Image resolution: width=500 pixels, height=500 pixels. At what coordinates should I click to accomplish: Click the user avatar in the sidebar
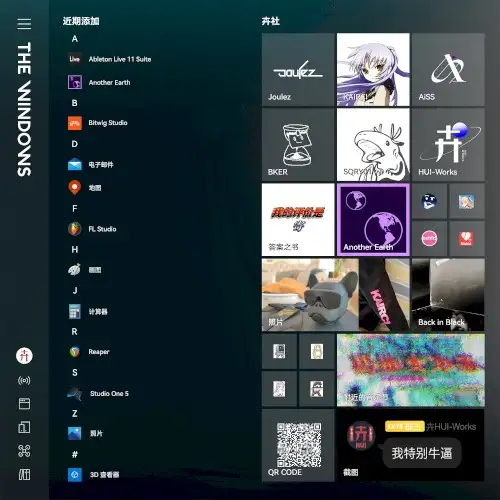(x=24, y=356)
